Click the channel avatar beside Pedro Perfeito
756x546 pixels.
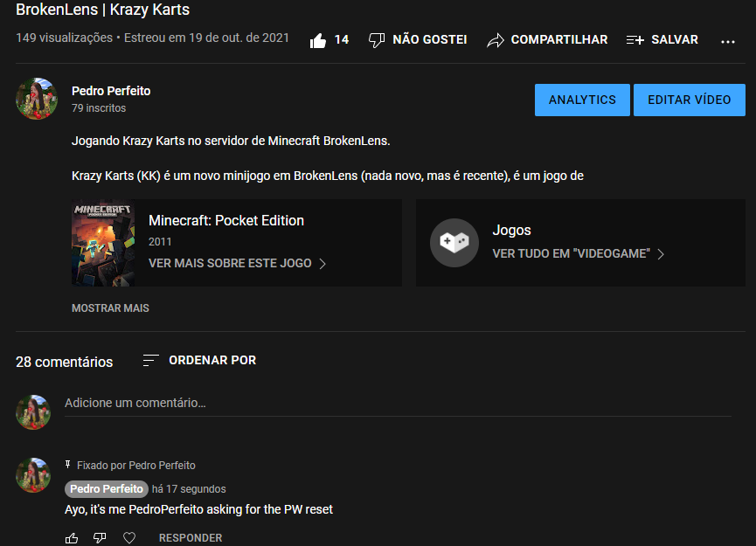click(x=37, y=99)
